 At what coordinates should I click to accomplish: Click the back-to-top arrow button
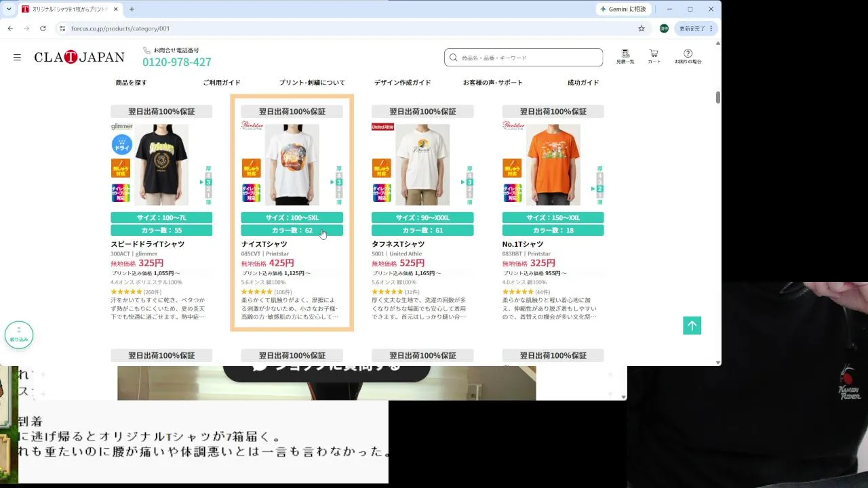tap(692, 325)
